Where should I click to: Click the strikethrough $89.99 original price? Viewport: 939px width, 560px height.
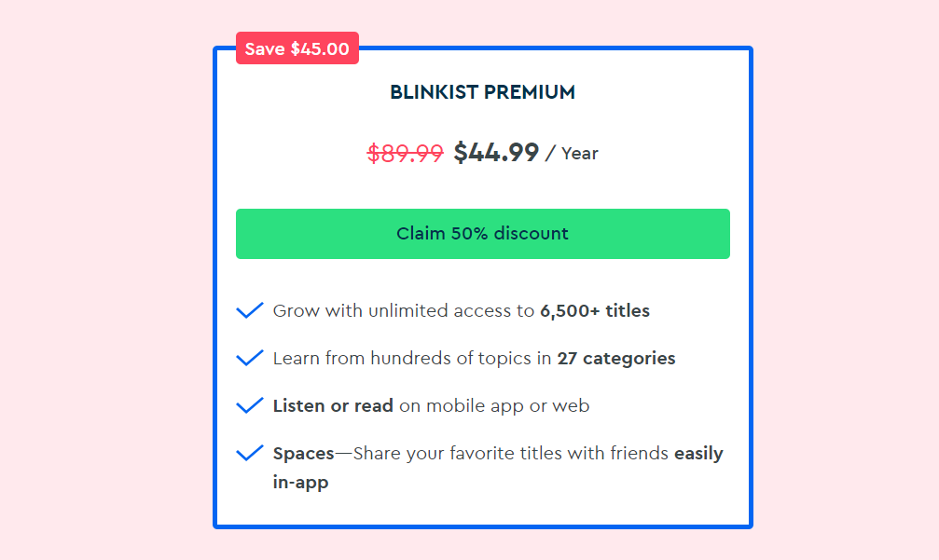406,153
